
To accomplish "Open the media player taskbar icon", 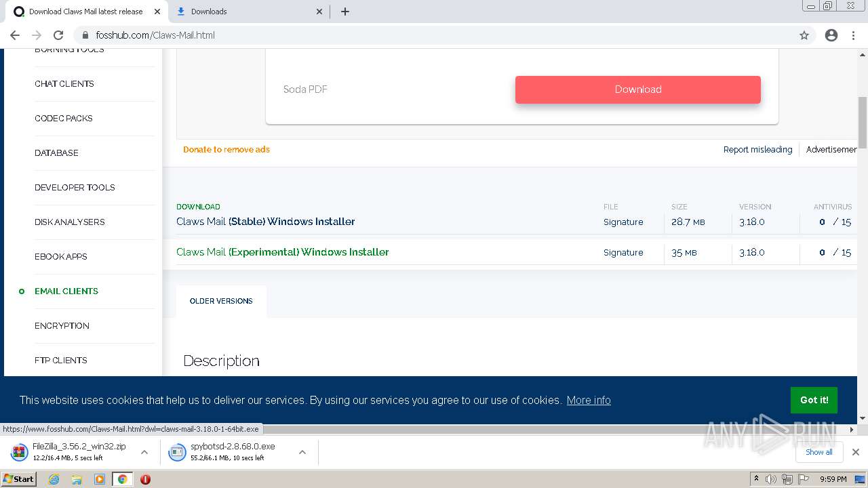I will (x=100, y=479).
